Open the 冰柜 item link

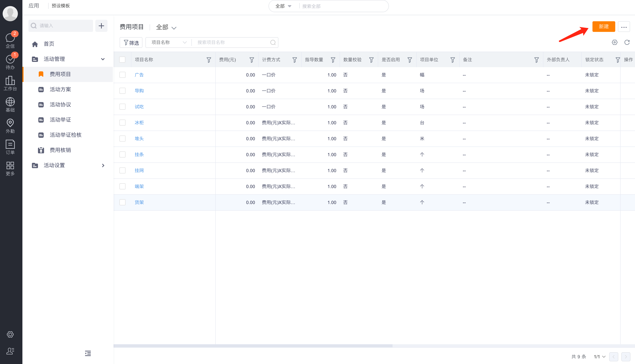pyautogui.click(x=139, y=122)
